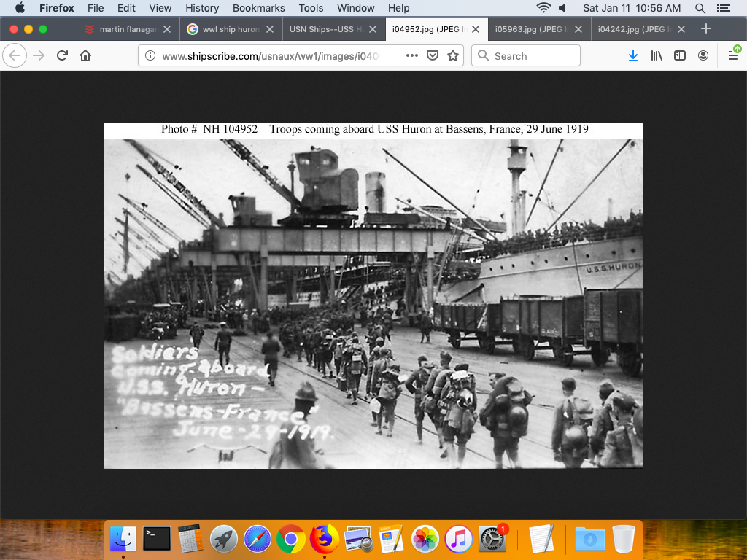This screenshot has width=747, height=560.
Task: Open the Firefox hamburger menu
Action: coord(733,55)
